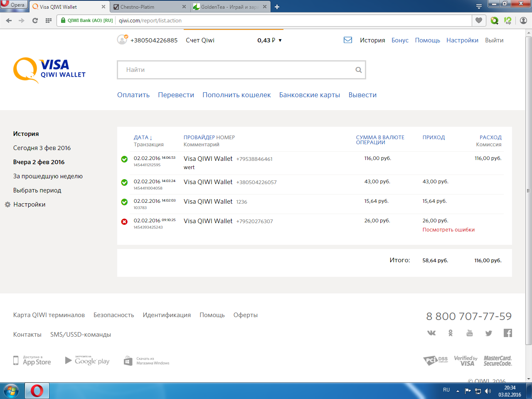Image resolution: width=532 pixels, height=399 pixels.
Task: Open Настройки in the header
Action: tap(462, 40)
